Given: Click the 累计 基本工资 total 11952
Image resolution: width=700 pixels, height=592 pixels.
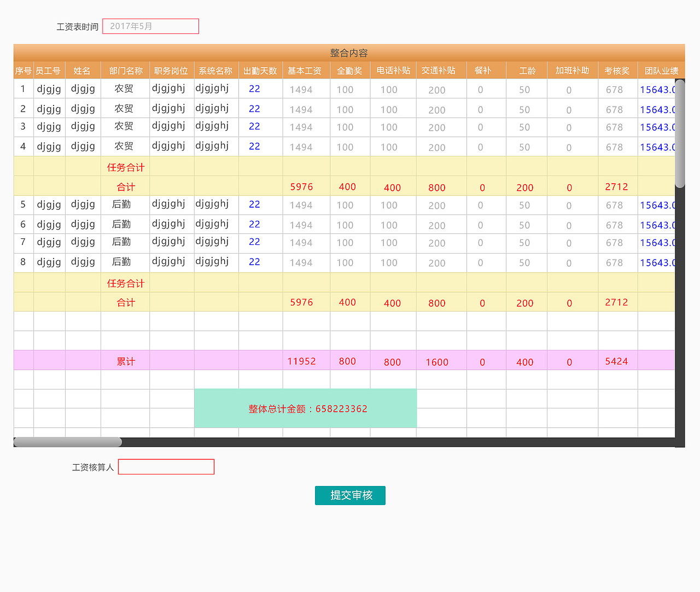Looking at the screenshot, I should [302, 361].
